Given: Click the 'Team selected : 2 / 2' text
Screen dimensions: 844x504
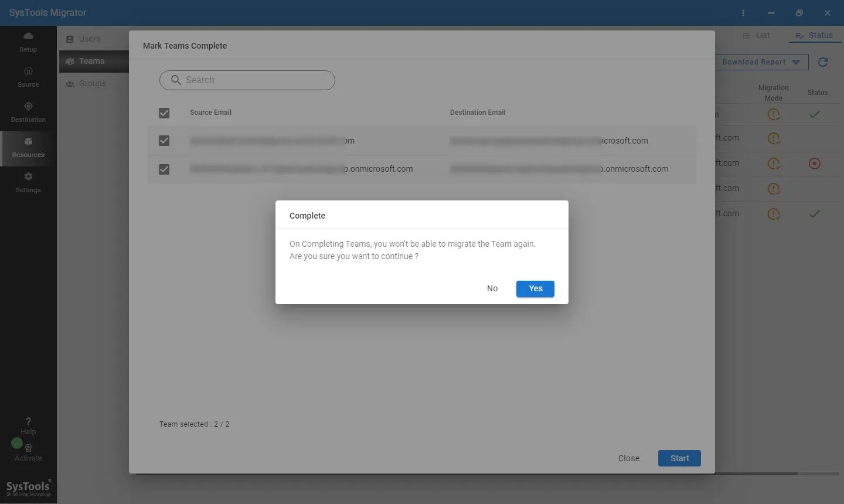Looking at the screenshot, I should pyautogui.click(x=195, y=424).
